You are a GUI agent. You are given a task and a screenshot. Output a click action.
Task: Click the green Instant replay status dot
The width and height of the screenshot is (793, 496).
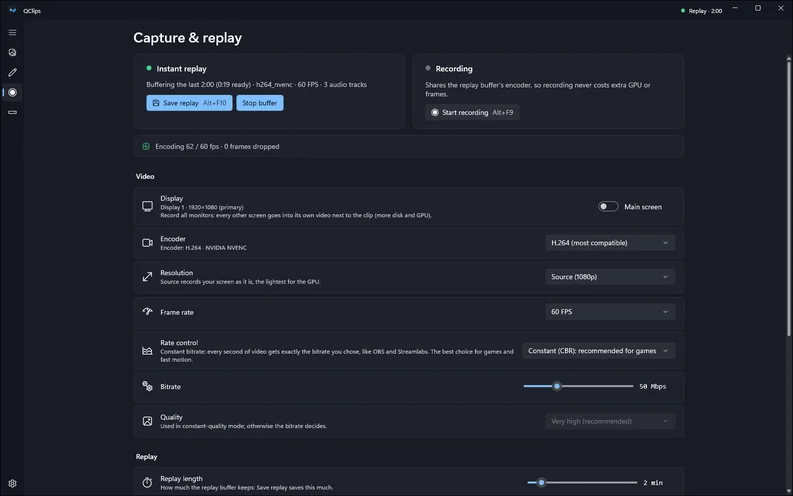[149, 68]
